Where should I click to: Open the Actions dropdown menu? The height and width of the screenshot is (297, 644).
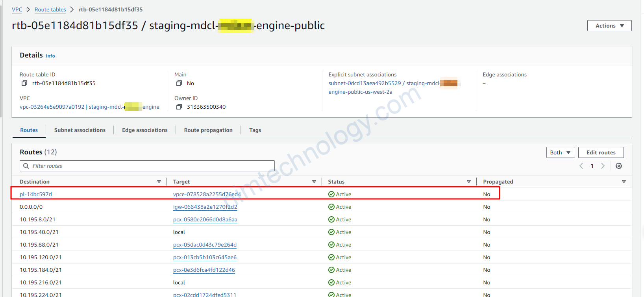point(609,26)
